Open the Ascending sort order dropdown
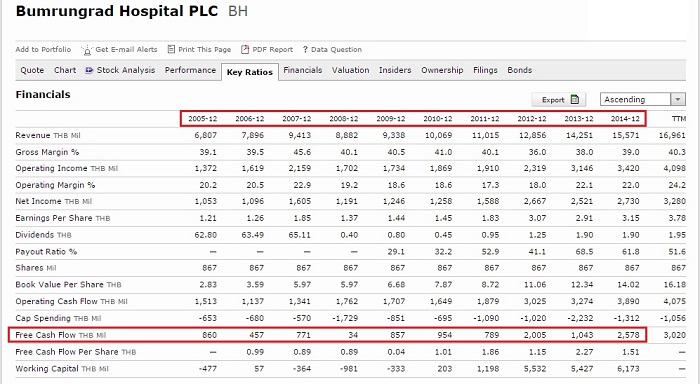 tap(642, 99)
